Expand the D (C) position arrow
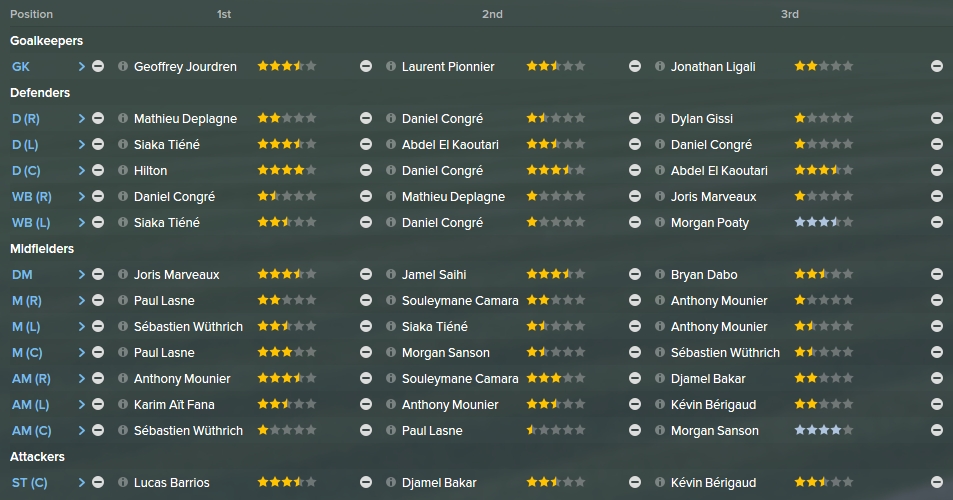This screenshot has width=953, height=500. [x=81, y=170]
